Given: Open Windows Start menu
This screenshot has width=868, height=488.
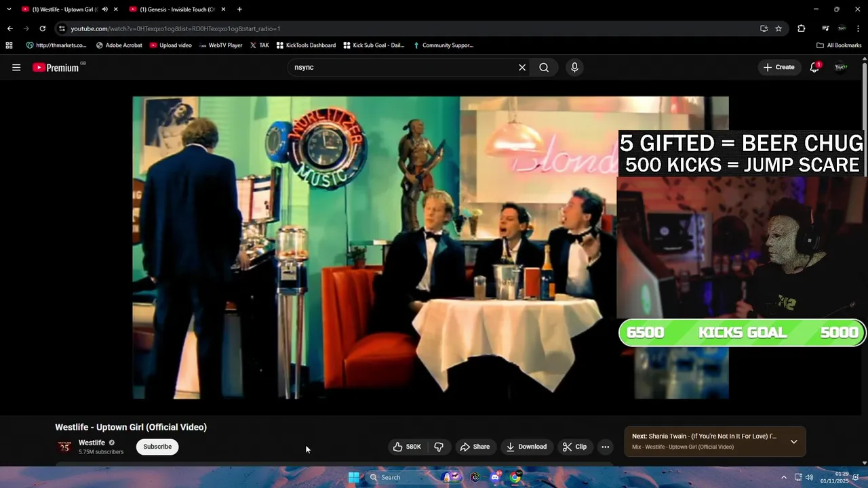Looking at the screenshot, I should (x=353, y=477).
